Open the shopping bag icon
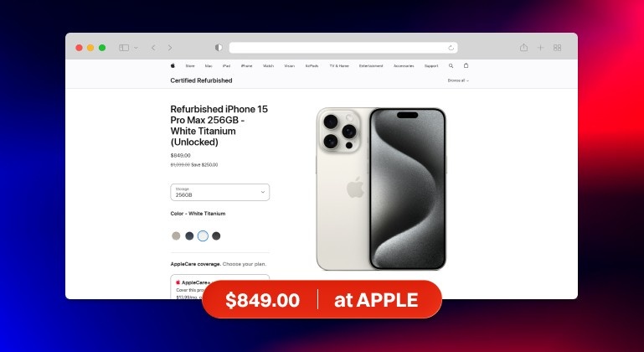 tap(466, 65)
